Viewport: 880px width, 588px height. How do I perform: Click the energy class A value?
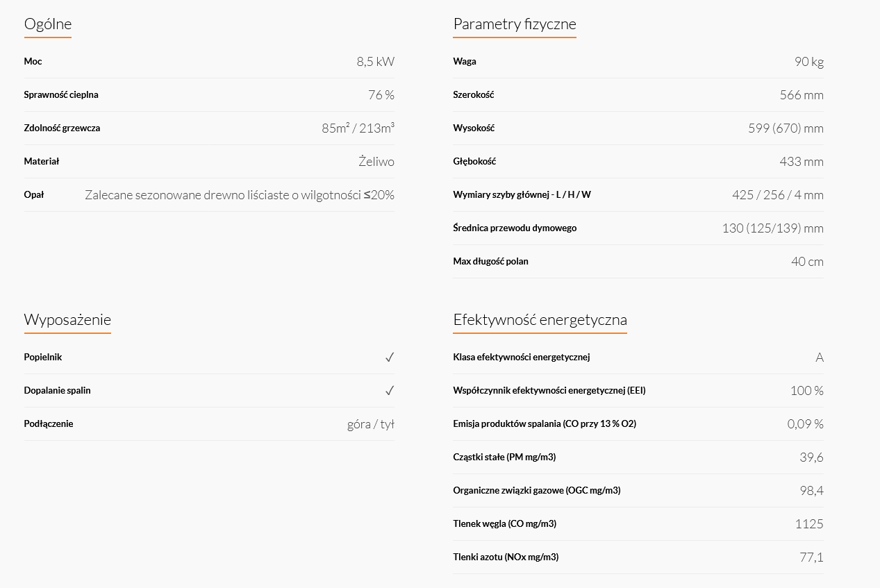pos(820,358)
